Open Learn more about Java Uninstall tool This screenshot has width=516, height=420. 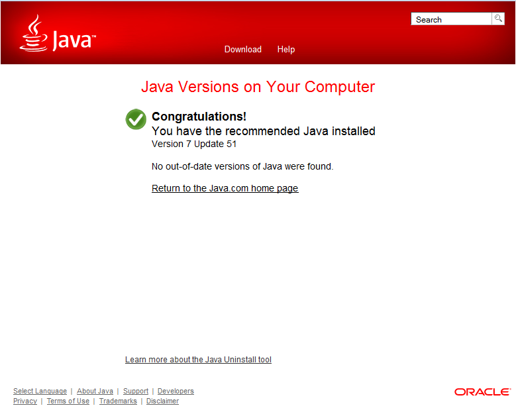[198, 360]
